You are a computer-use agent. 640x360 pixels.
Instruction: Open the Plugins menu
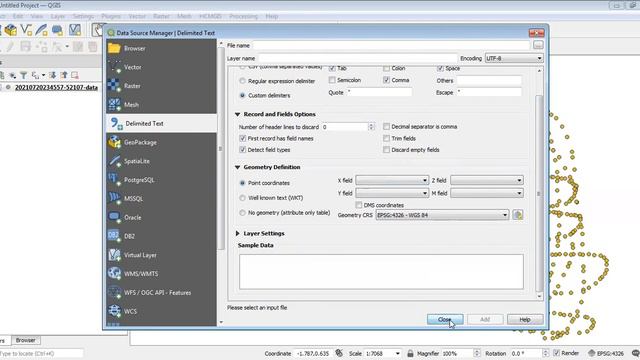(111, 16)
